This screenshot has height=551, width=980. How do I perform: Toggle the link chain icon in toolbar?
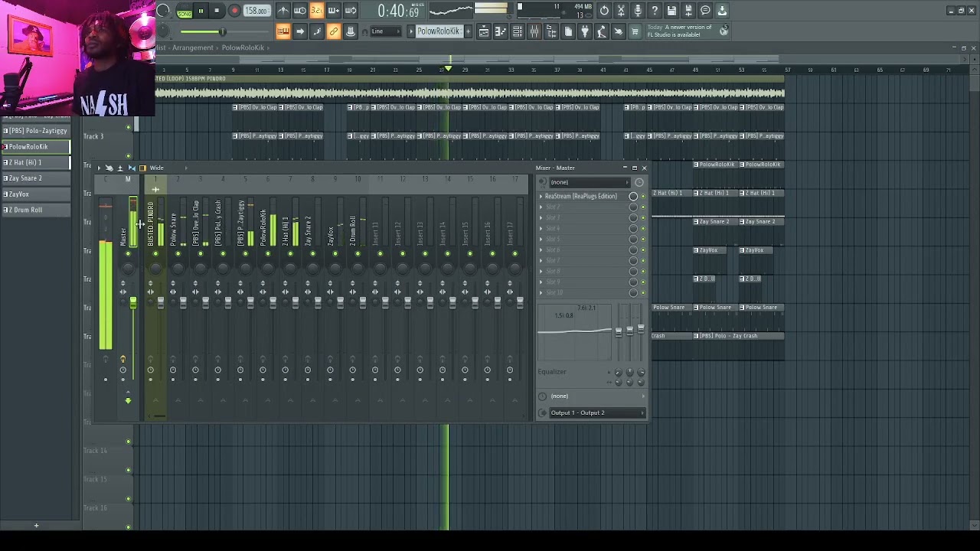coord(334,31)
